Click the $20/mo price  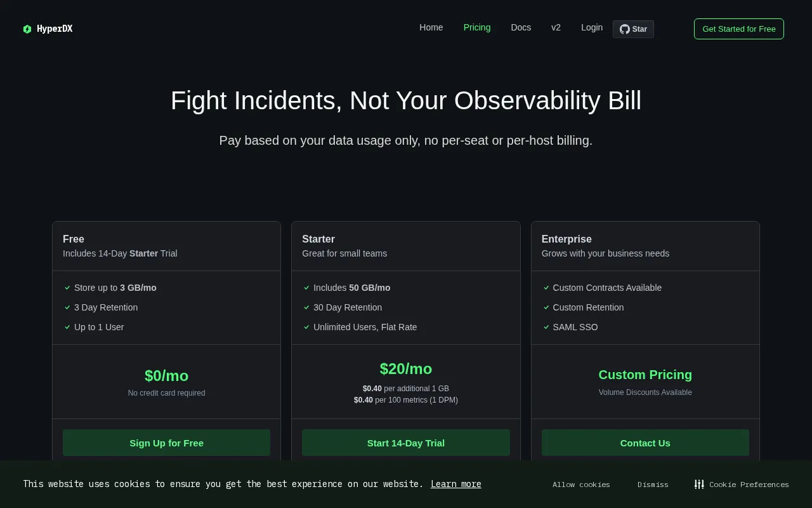[x=406, y=369]
